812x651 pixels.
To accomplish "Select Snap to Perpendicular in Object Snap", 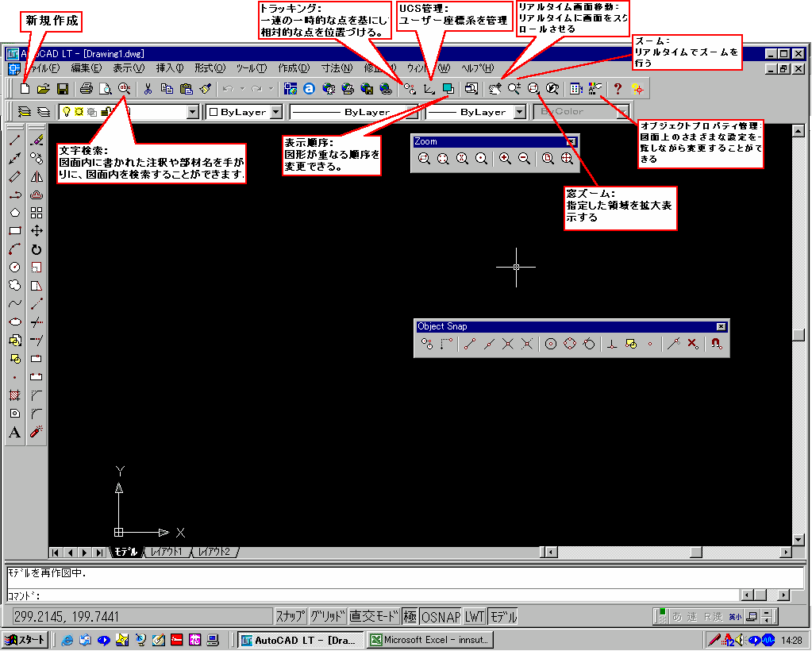I will (x=612, y=344).
